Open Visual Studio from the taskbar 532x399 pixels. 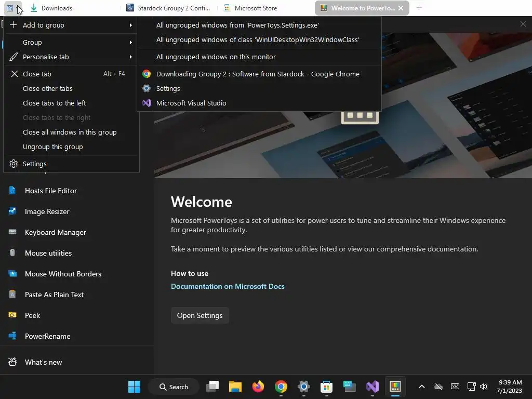[372, 387]
